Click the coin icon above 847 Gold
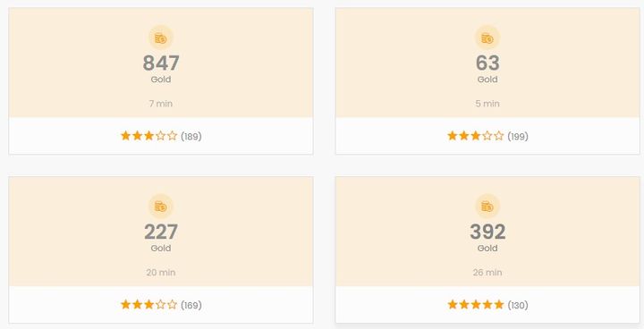This screenshot has width=644, height=329. (161, 38)
